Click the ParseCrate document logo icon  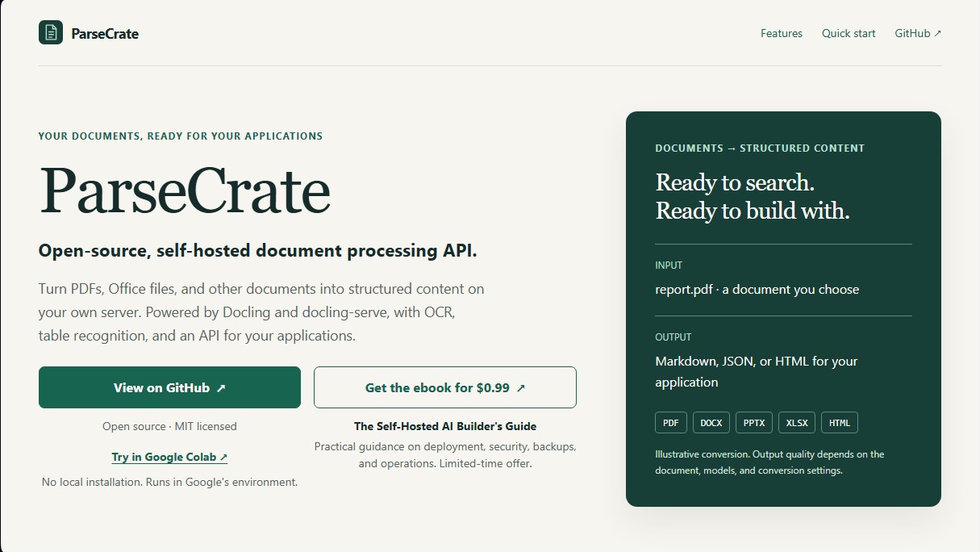point(51,33)
